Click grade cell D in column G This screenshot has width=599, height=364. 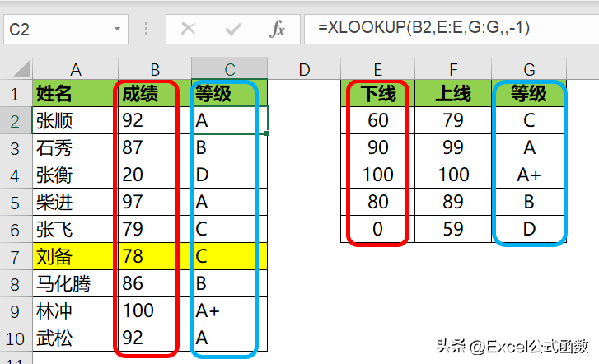click(529, 229)
